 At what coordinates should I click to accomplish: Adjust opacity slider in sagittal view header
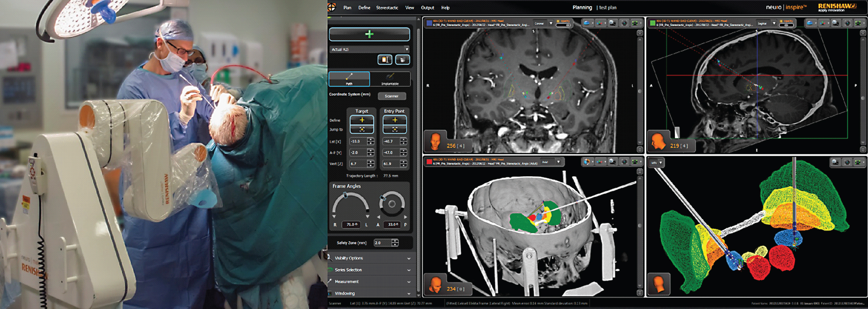pos(786,25)
